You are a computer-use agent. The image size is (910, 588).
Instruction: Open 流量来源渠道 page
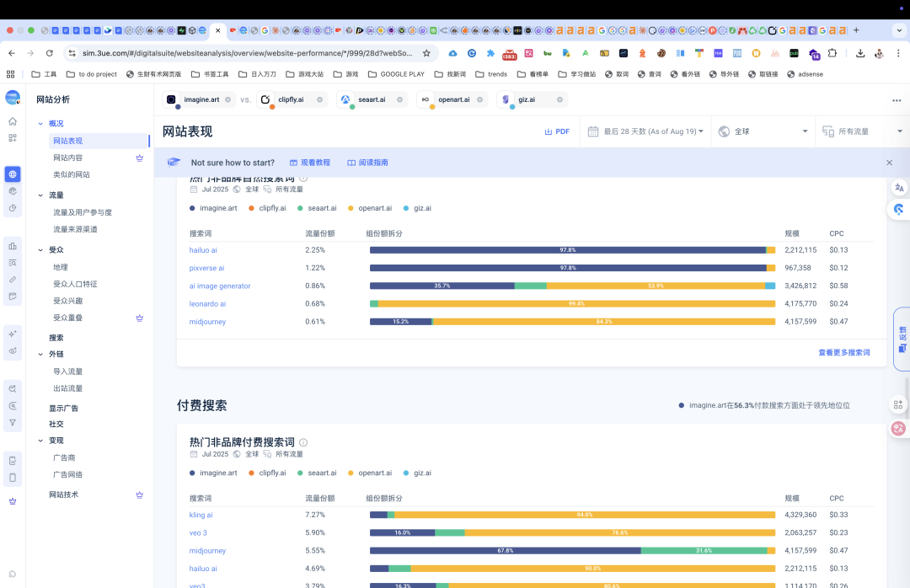click(x=76, y=229)
